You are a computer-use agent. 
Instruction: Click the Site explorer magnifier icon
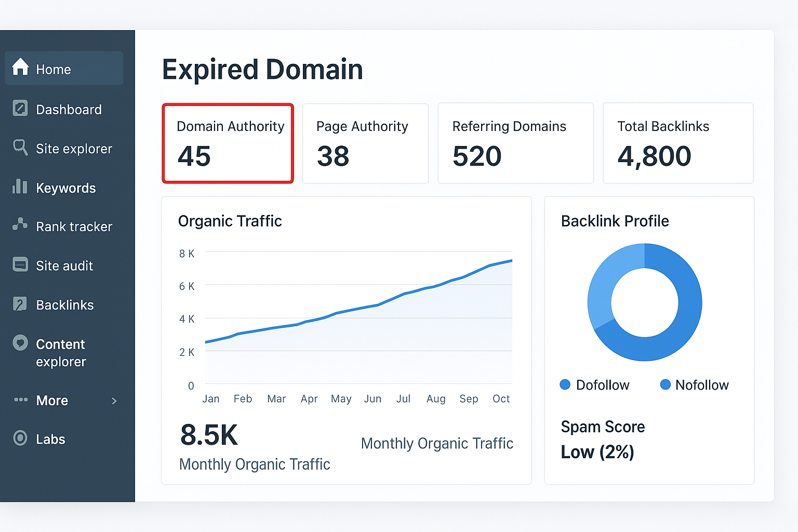[x=20, y=148]
